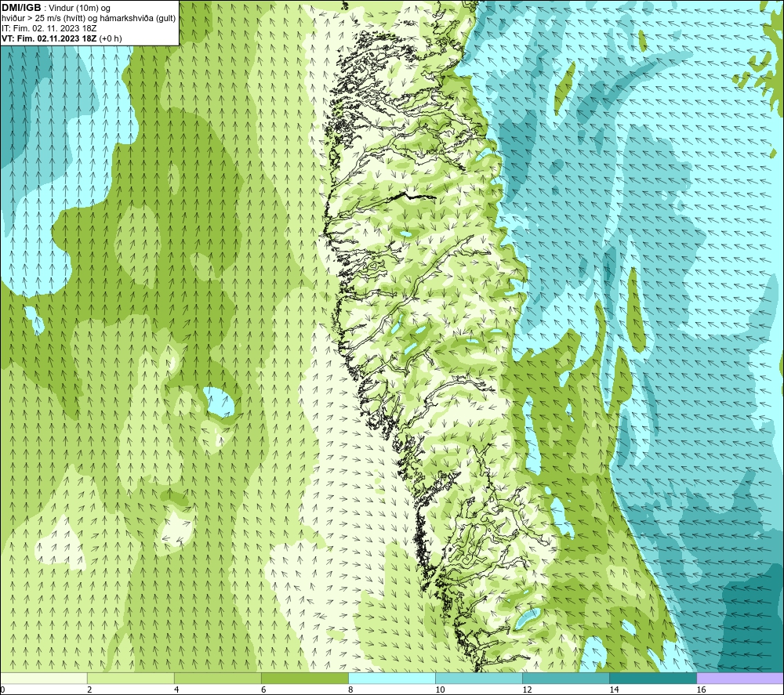Screen dimensions: 784x695
Task: Click the 4–6 m/s green colorbar segment
Action: [x=217, y=678]
